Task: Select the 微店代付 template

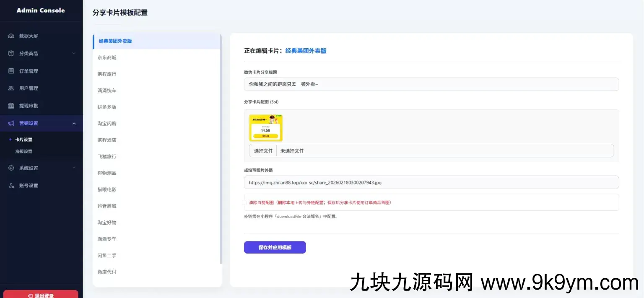Action: tap(156, 272)
